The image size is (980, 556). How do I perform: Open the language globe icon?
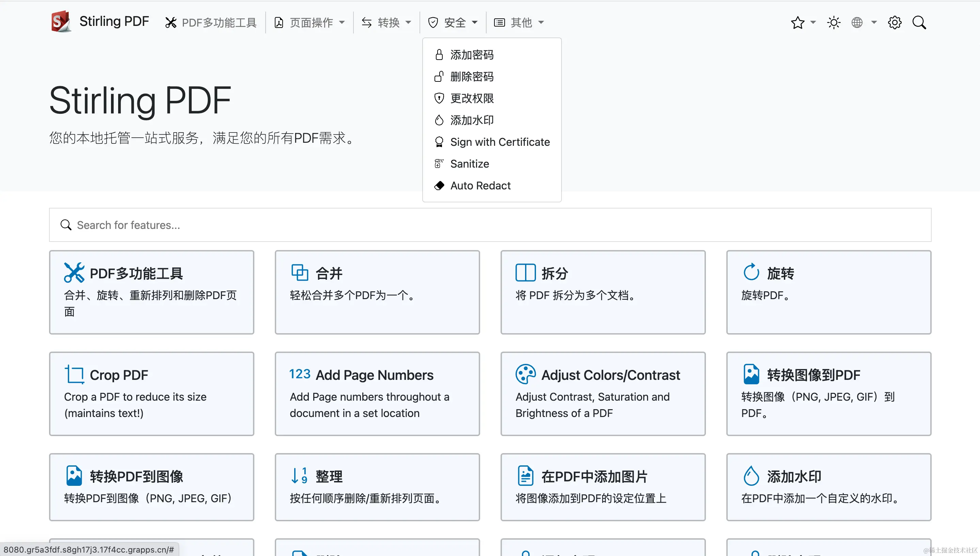click(857, 22)
